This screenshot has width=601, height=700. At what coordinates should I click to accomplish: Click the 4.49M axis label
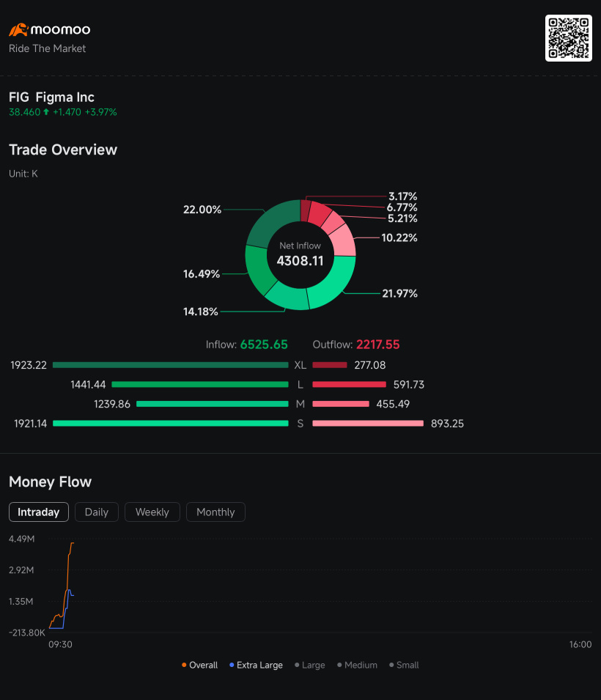coord(21,539)
